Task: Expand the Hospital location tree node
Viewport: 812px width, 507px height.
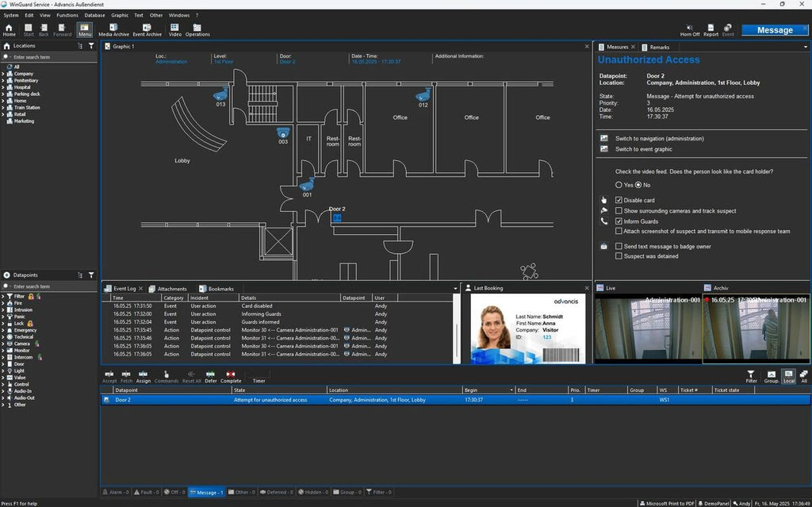Action: pos(3,87)
